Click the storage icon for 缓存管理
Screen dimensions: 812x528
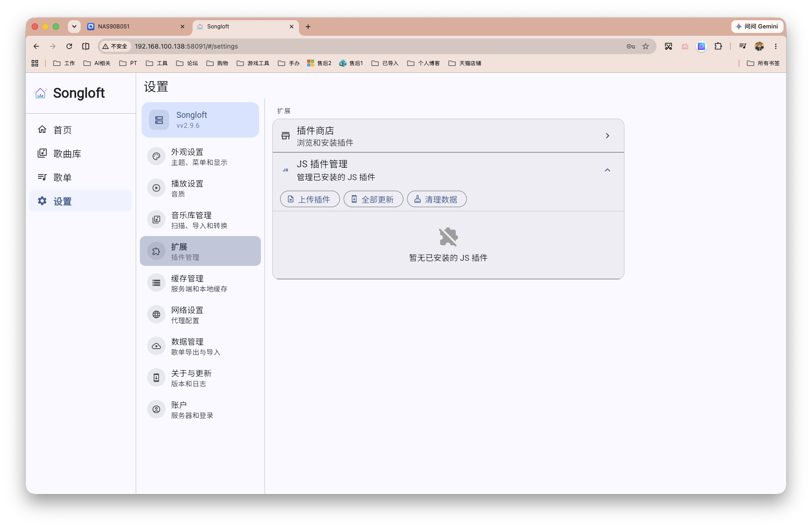(x=156, y=283)
